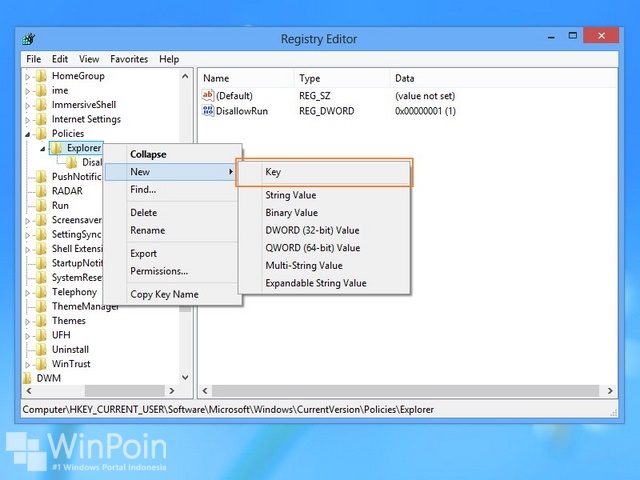Click the Telephony folder icon
The image size is (640, 480).
tap(41, 292)
